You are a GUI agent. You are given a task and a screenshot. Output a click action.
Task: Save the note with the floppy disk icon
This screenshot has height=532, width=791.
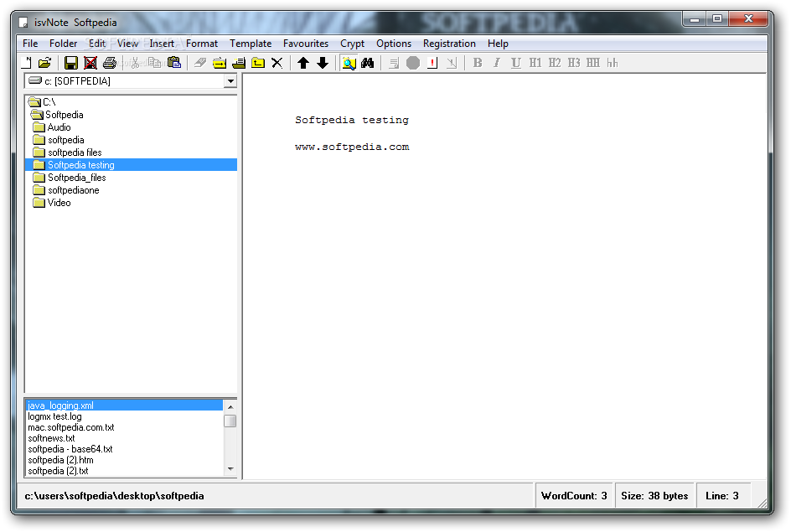click(x=71, y=63)
